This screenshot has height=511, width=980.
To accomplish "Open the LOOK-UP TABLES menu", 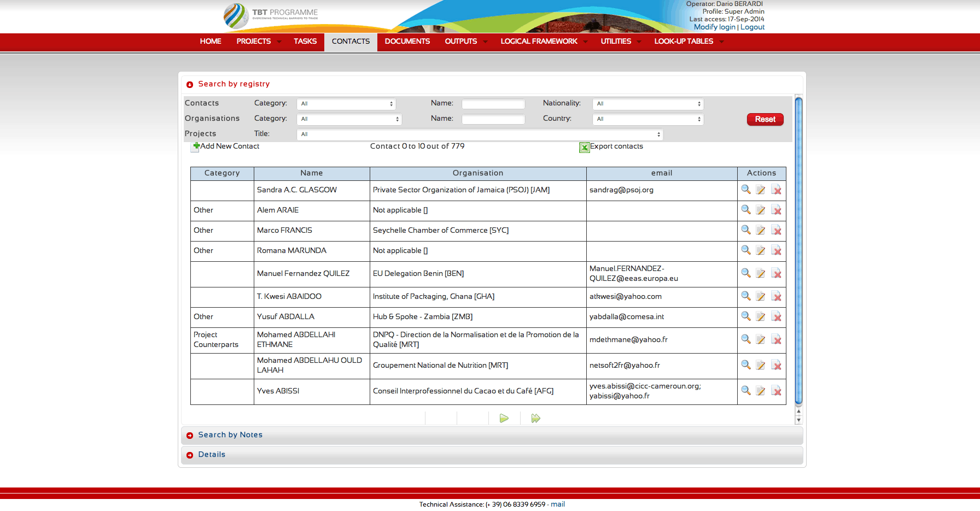I will coord(689,42).
